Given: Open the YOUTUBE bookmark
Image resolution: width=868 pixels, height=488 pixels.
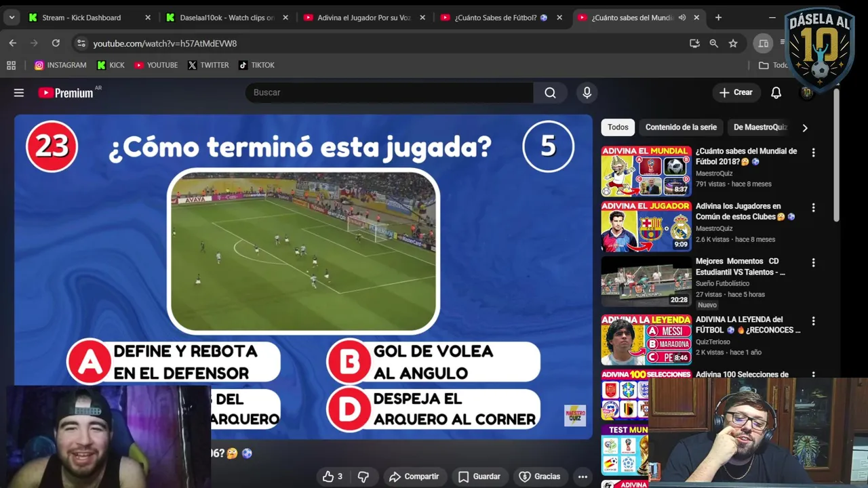Looking at the screenshot, I should [x=156, y=65].
